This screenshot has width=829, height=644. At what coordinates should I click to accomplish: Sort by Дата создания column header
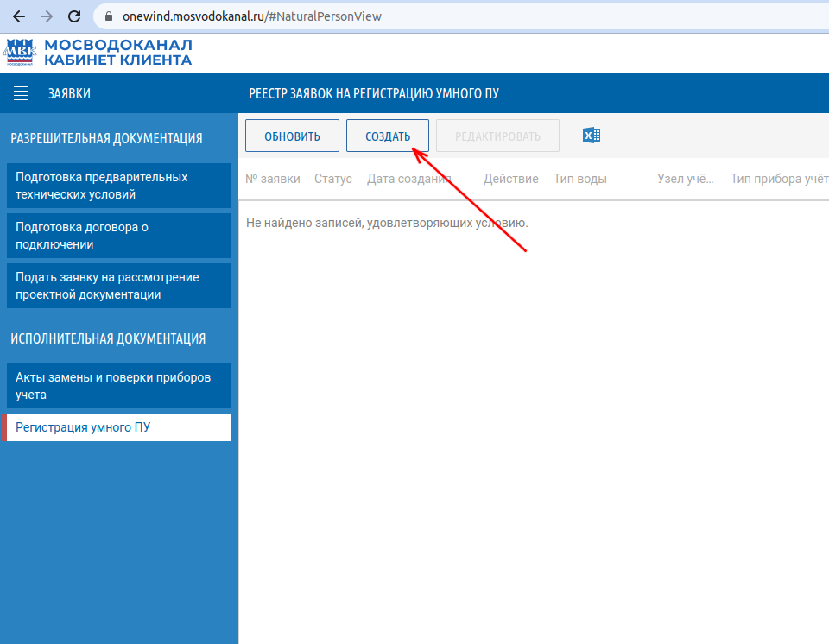point(409,179)
